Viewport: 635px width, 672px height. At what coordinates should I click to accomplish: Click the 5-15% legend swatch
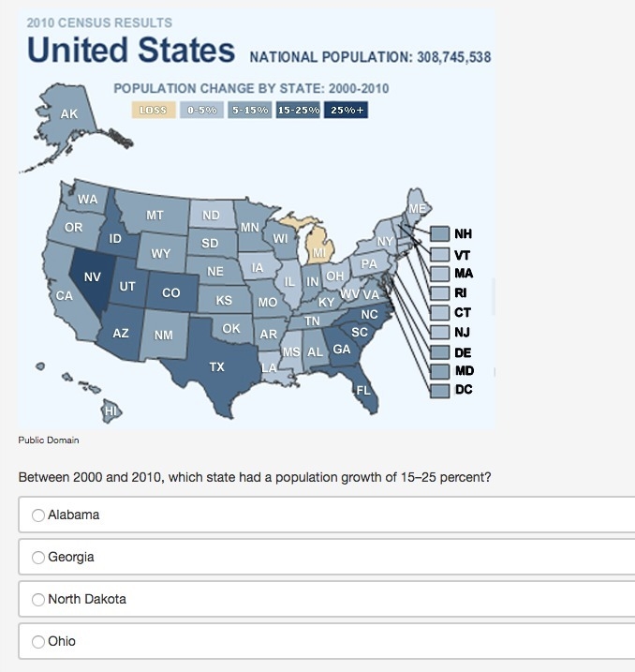tap(250, 111)
